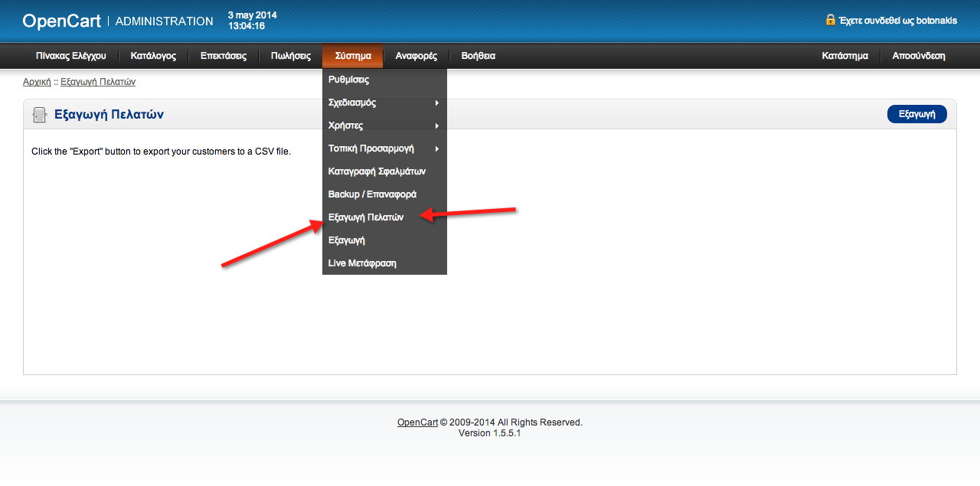Follow the OpenCart footer link

pyautogui.click(x=417, y=422)
